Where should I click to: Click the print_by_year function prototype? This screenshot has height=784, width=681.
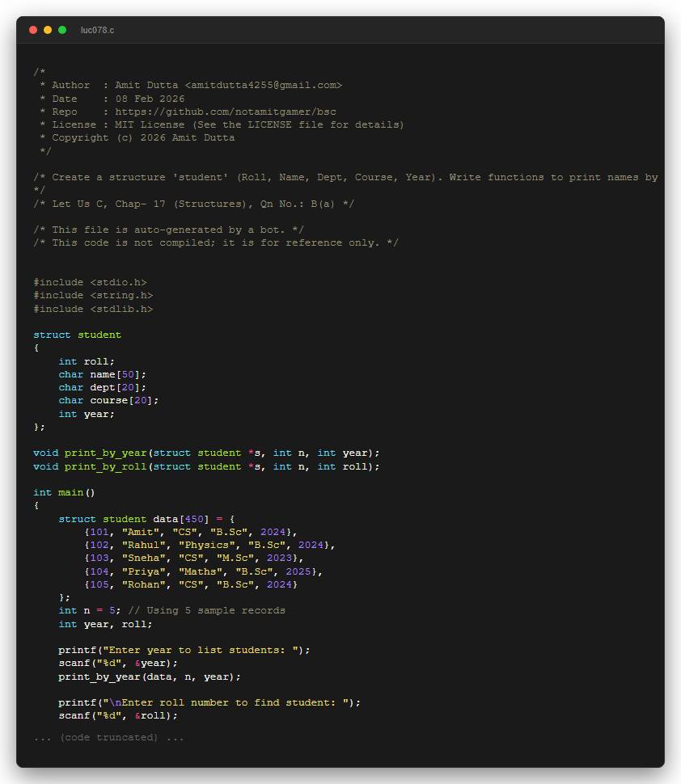(x=207, y=453)
